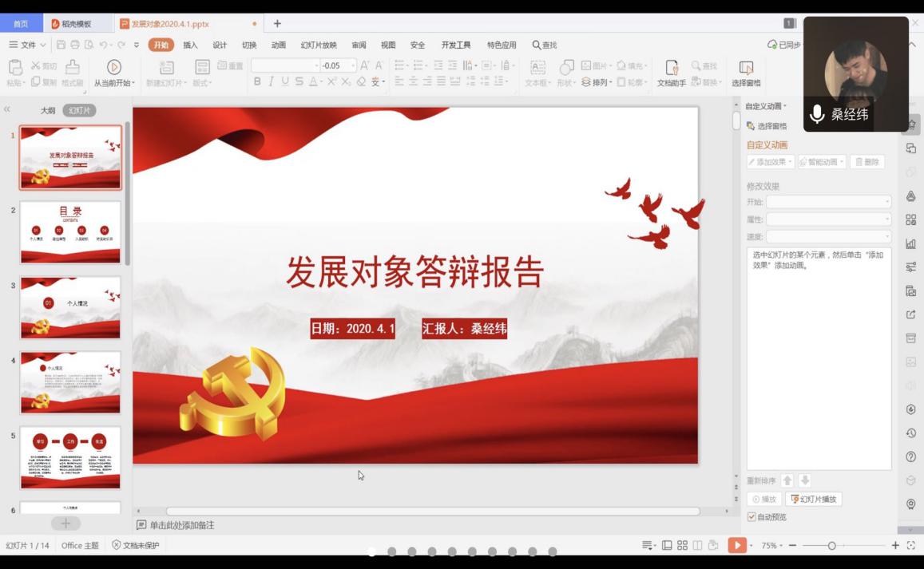Toggle the 自动预览 checkbox
Image resolution: width=924 pixels, height=569 pixels.
point(751,517)
